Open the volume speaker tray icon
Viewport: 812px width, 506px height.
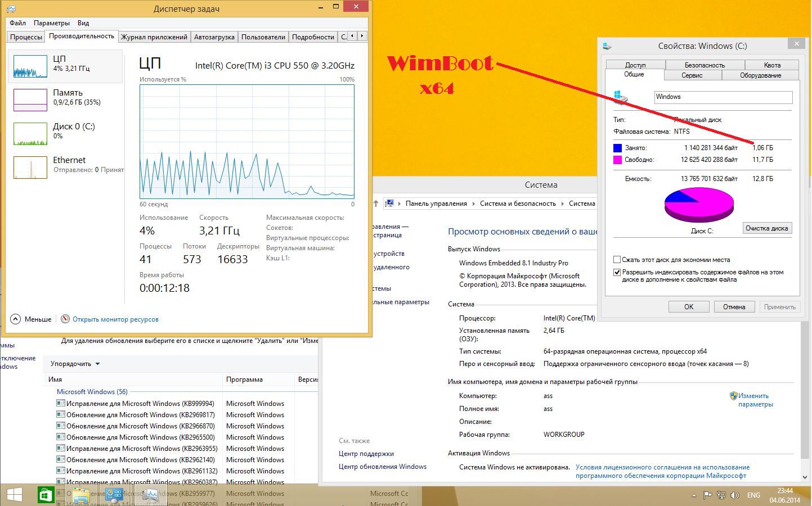click(734, 495)
